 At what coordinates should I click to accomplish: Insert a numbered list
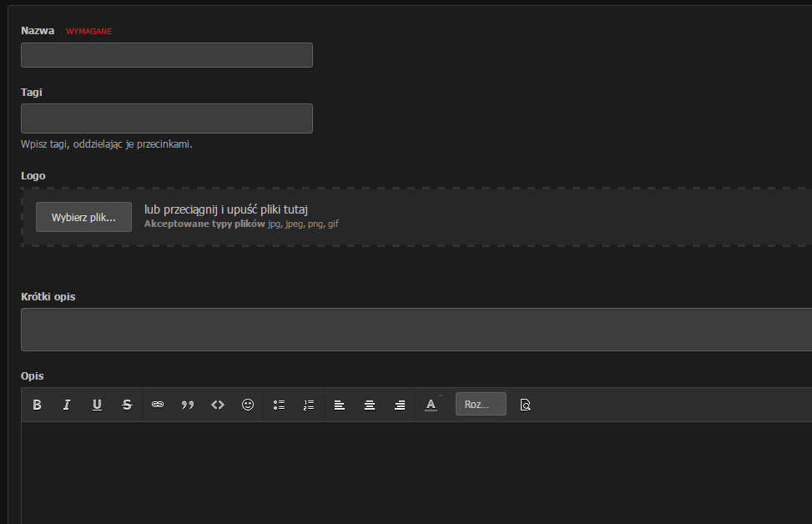(309, 405)
